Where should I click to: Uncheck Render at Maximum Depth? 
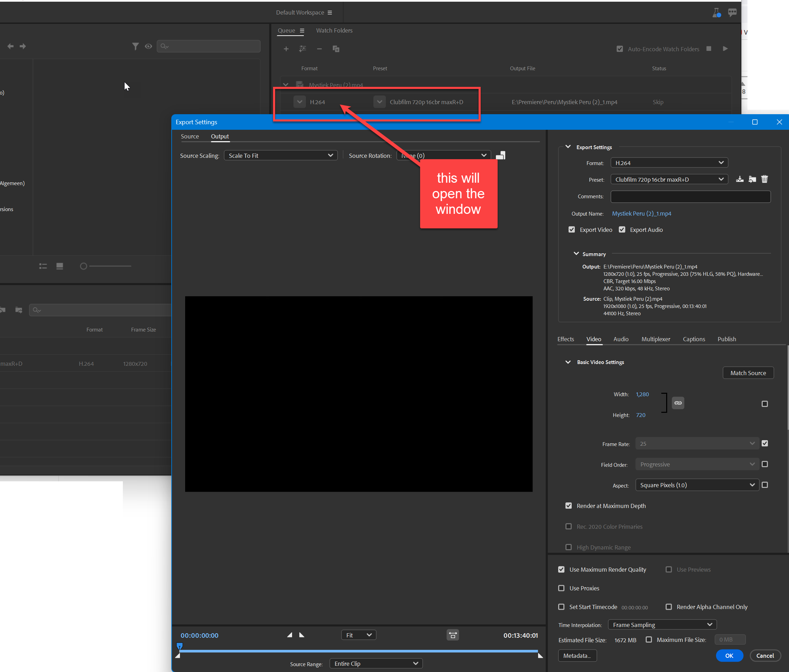(568, 506)
